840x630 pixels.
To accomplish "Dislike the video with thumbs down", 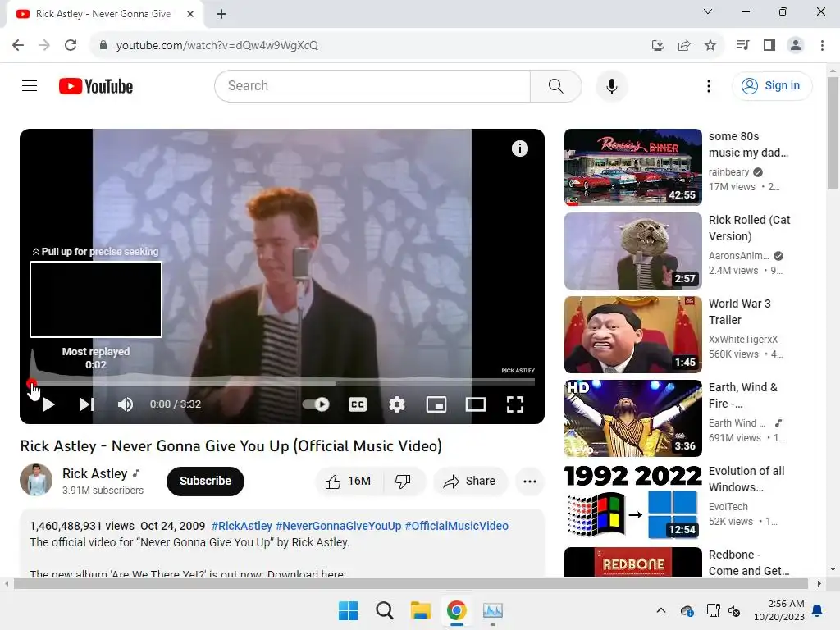I will pos(404,481).
